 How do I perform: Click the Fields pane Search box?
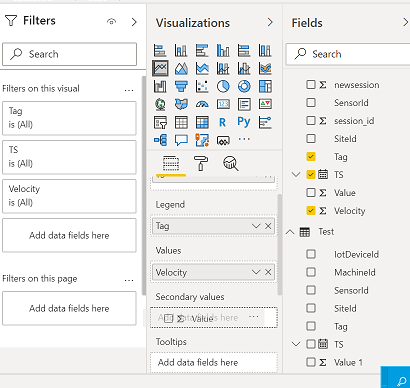click(348, 54)
